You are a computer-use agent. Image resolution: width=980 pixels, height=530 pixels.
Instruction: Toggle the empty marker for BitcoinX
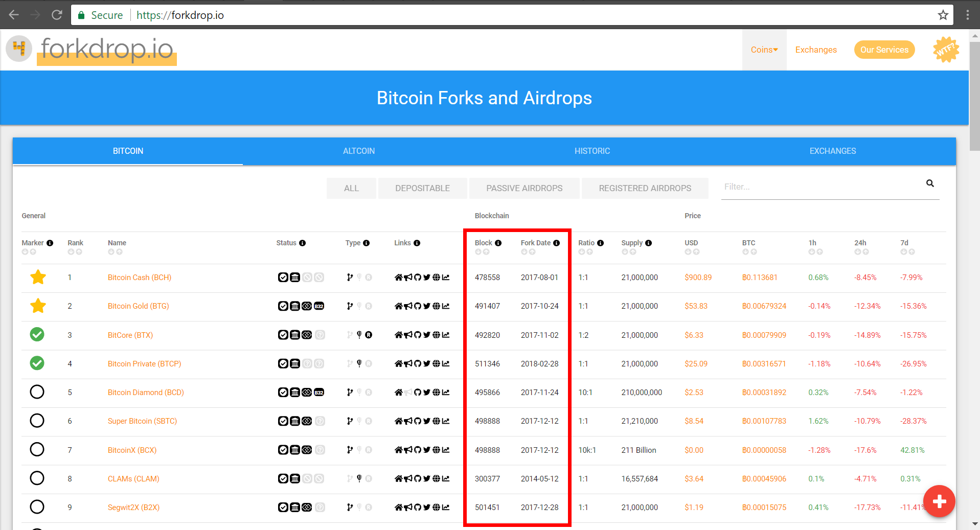[37, 449]
